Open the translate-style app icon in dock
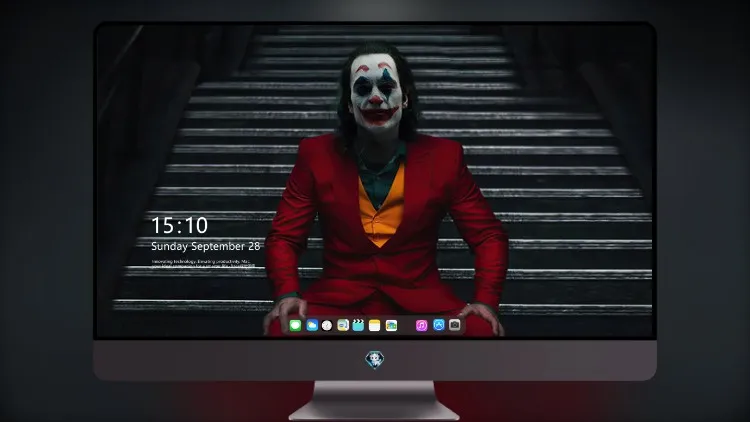The width and height of the screenshot is (750, 422). click(x=343, y=325)
